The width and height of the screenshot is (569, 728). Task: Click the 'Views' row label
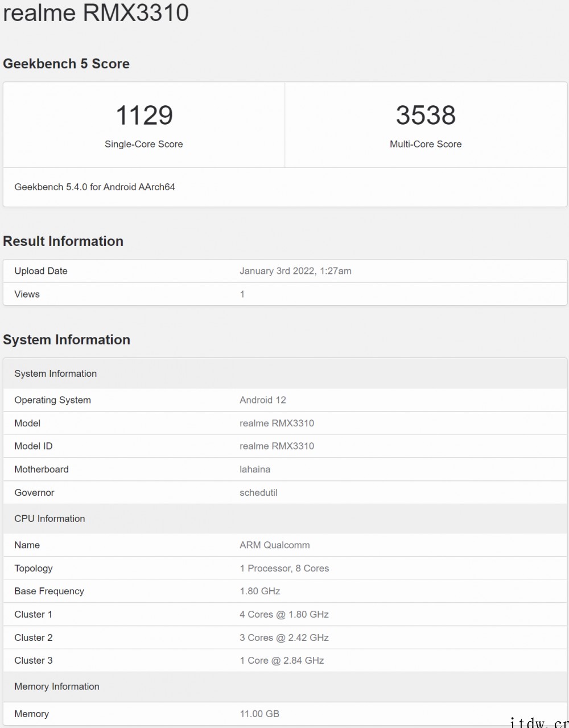tap(27, 294)
